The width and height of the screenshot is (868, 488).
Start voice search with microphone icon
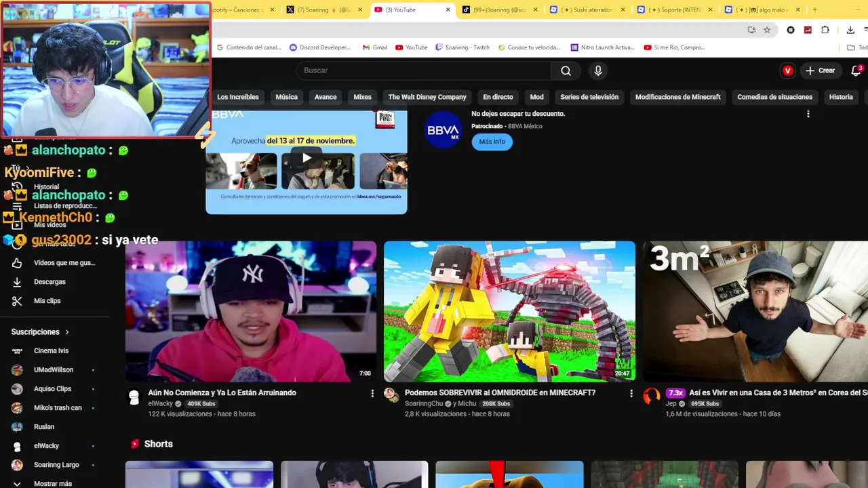pyautogui.click(x=598, y=70)
